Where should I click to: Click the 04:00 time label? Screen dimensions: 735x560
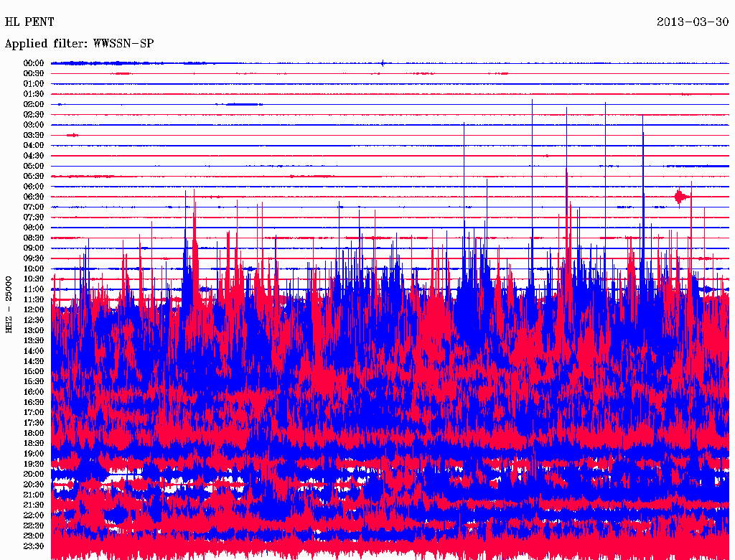[33, 146]
